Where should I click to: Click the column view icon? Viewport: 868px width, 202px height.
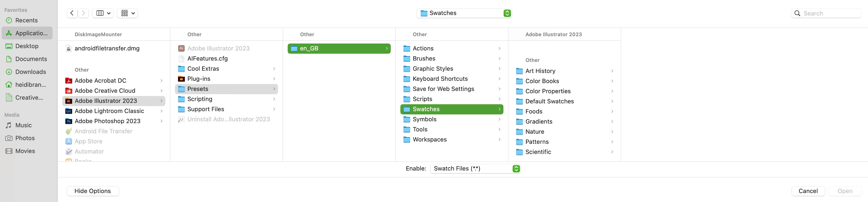coord(100,13)
